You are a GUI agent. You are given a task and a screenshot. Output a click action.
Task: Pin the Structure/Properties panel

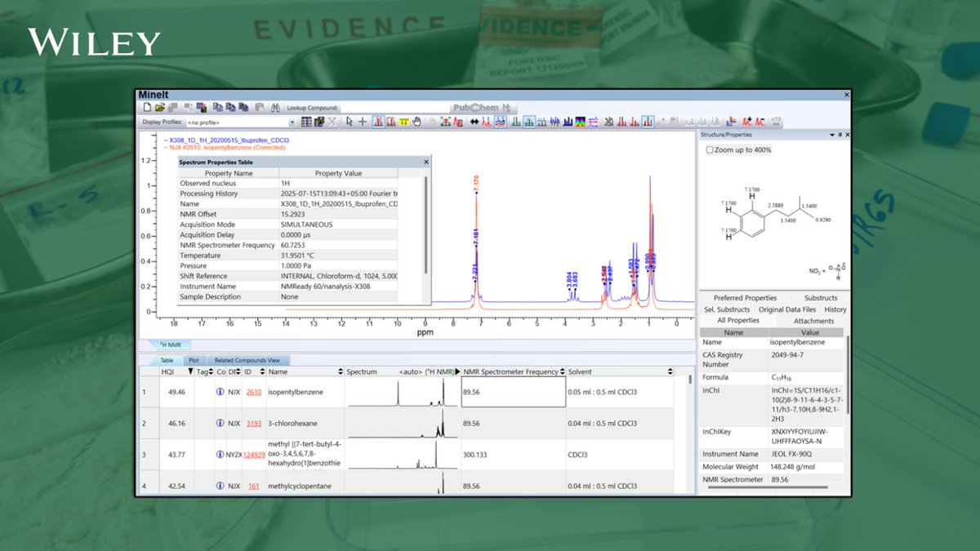pos(840,135)
